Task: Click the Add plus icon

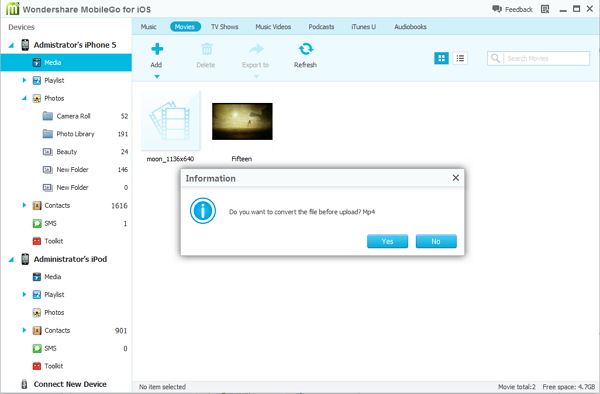Action: tap(157, 49)
